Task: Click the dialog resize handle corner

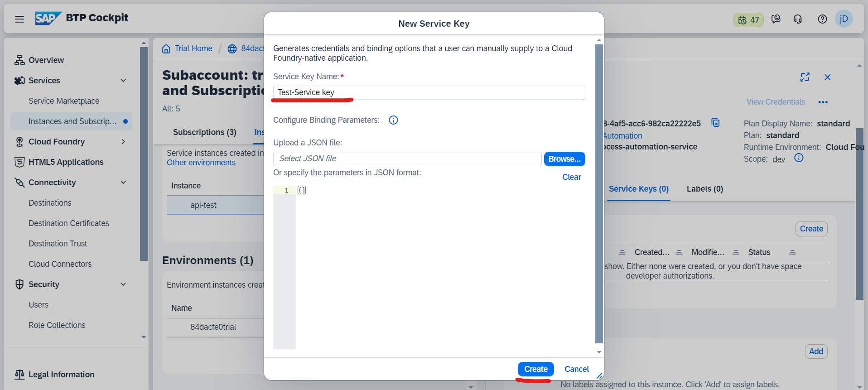Action: tap(599, 376)
